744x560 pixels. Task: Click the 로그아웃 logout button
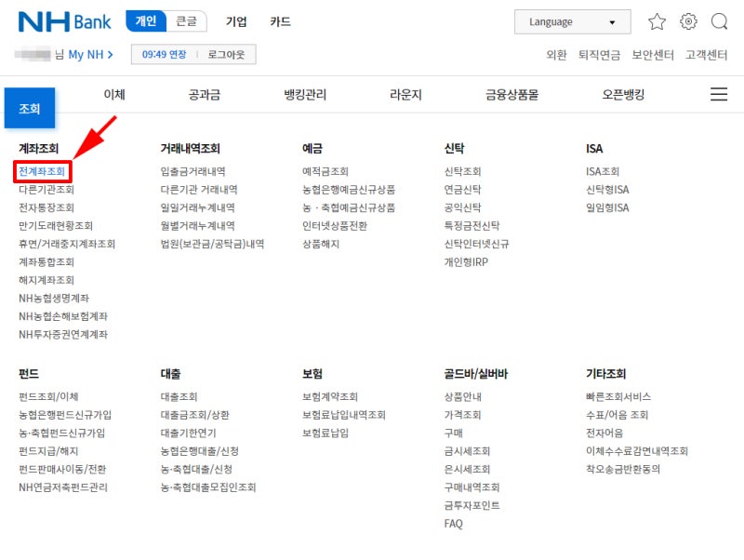(x=226, y=55)
